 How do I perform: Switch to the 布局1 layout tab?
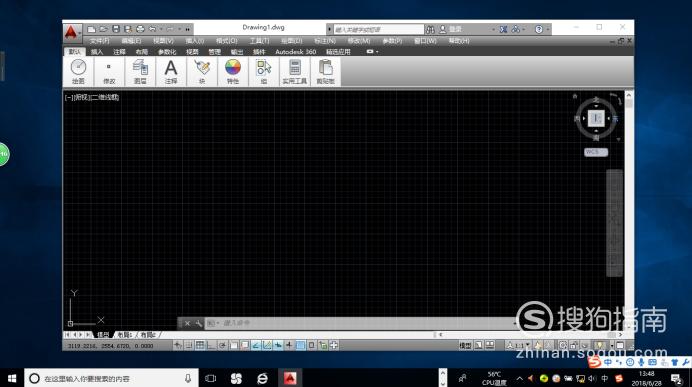click(125, 335)
